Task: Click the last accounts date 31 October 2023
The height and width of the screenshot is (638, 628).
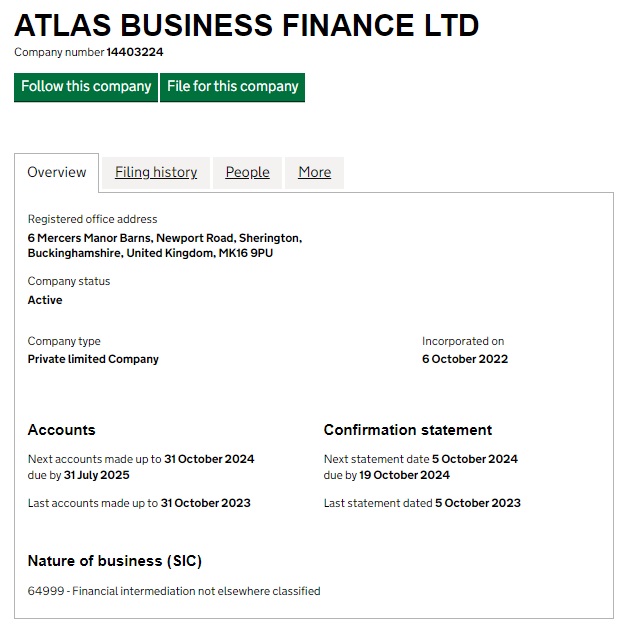Action: click(x=206, y=503)
